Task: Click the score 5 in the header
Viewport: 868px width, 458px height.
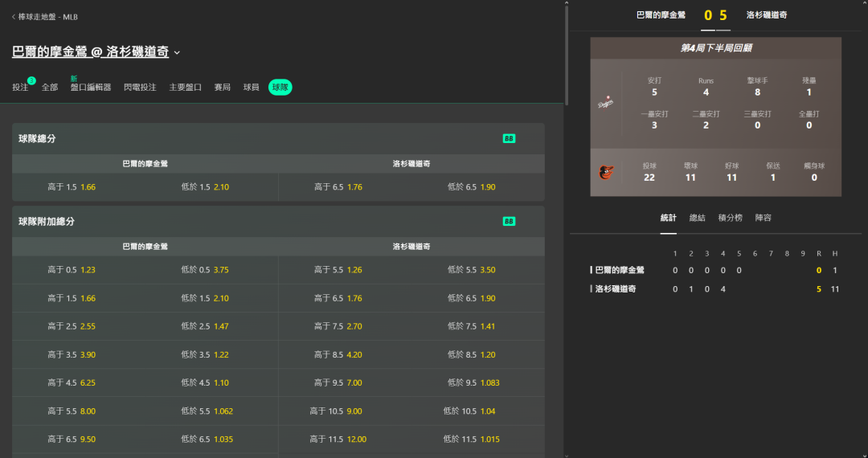Action: pyautogui.click(x=723, y=15)
